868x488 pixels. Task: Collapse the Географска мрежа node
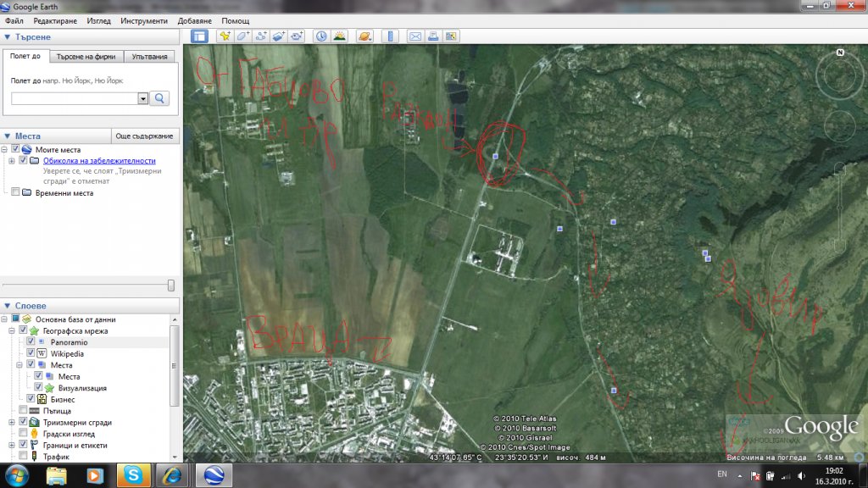(12, 331)
